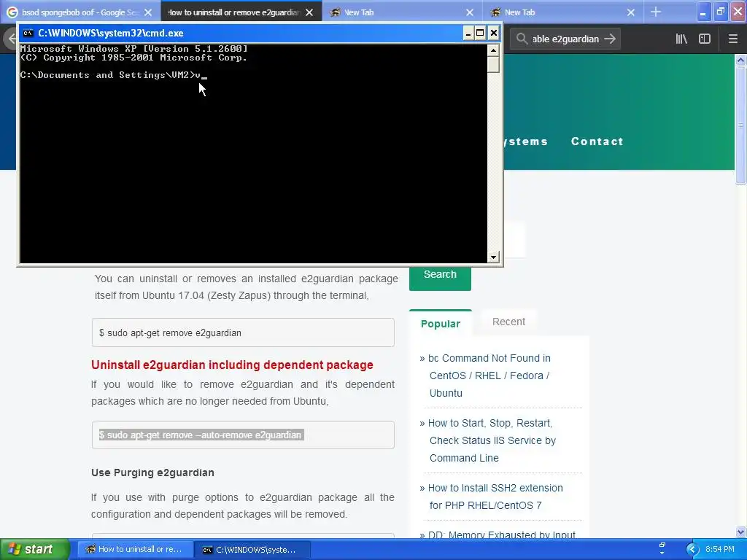Click the magnifier icon in search box
Viewport: 747px width, 560px height.
(x=522, y=39)
